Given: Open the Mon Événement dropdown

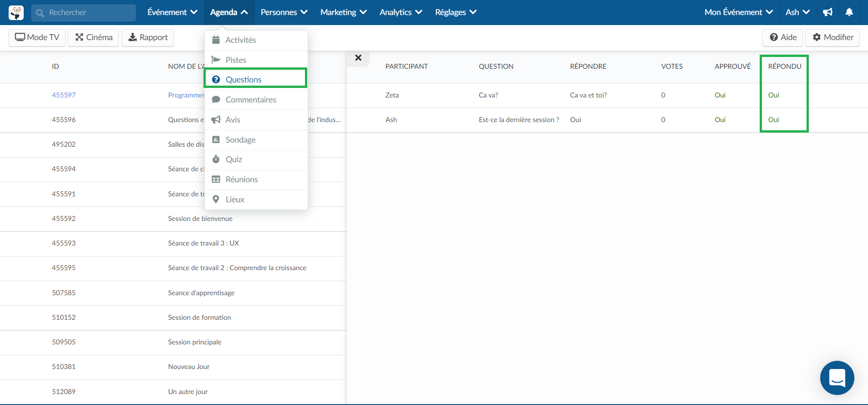Looking at the screenshot, I should (738, 12).
